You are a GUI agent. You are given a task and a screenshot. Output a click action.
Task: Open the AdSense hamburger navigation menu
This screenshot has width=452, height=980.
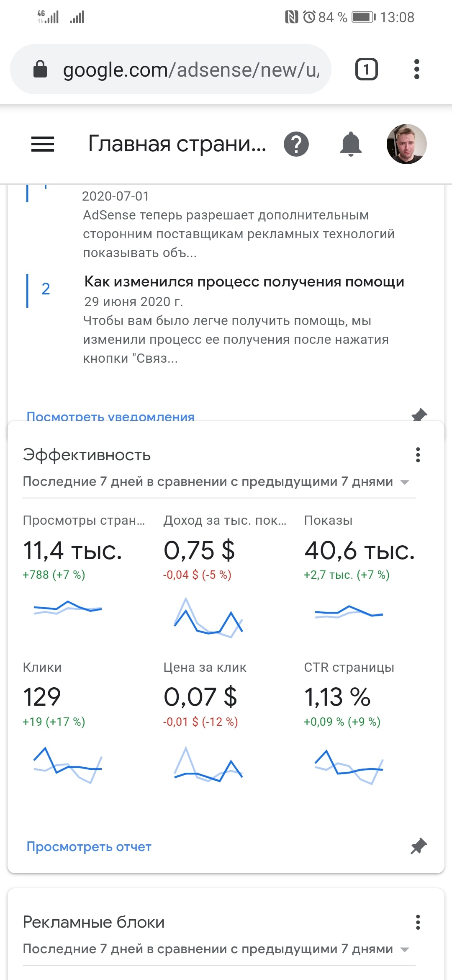tap(43, 144)
